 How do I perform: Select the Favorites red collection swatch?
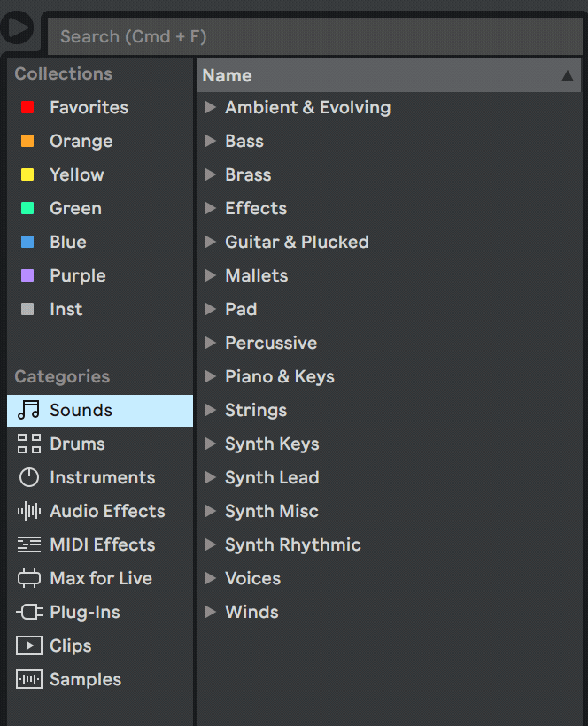27,107
